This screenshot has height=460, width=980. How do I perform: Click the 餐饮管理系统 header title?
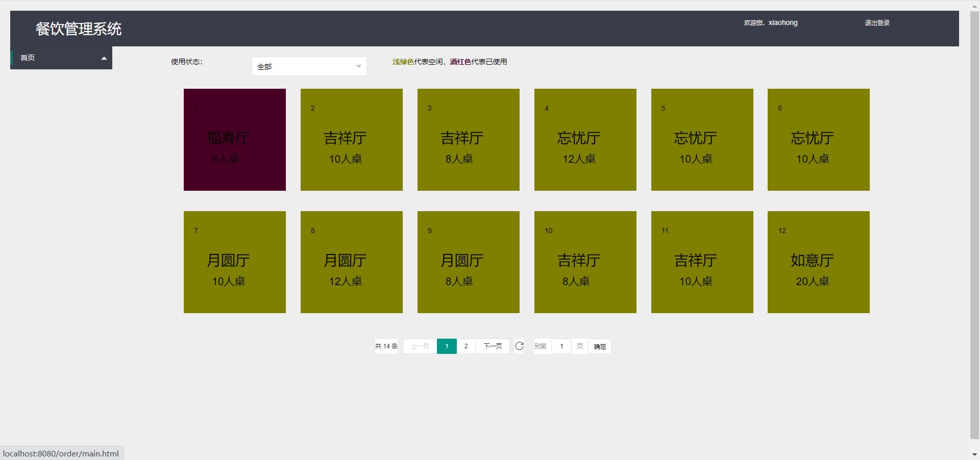tap(79, 29)
